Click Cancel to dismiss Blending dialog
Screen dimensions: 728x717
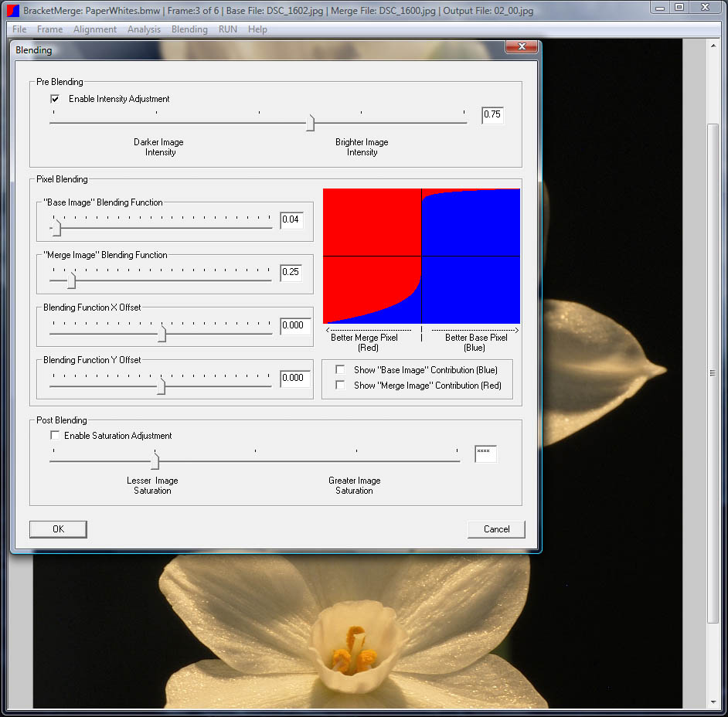(x=496, y=529)
